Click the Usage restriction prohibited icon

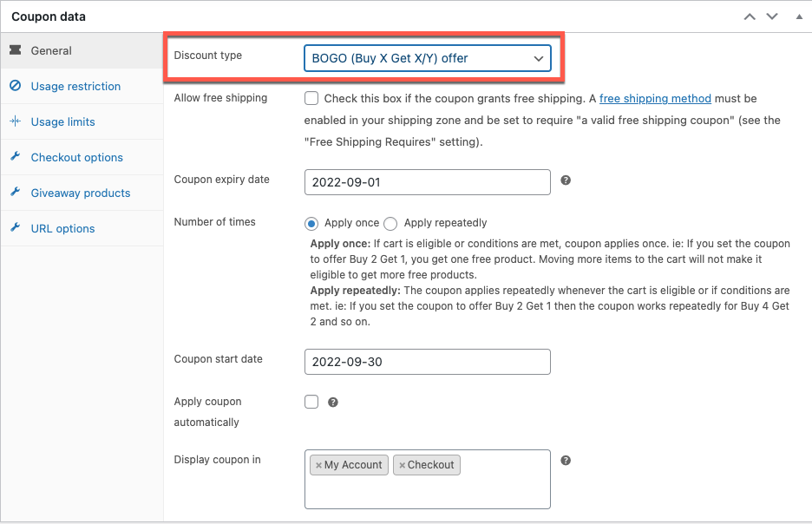pos(16,85)
